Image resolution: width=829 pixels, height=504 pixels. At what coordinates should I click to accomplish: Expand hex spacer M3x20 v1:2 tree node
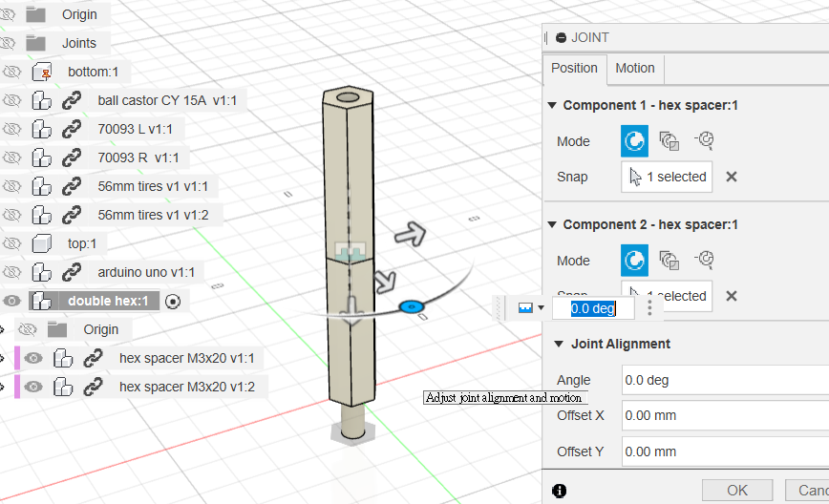tap(2, 387)
